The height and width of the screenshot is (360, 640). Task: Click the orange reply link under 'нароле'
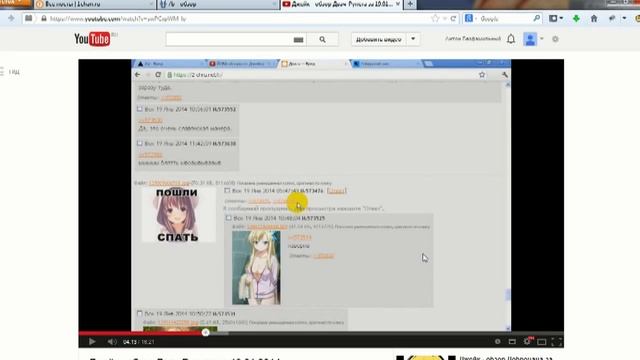(324, 256)
